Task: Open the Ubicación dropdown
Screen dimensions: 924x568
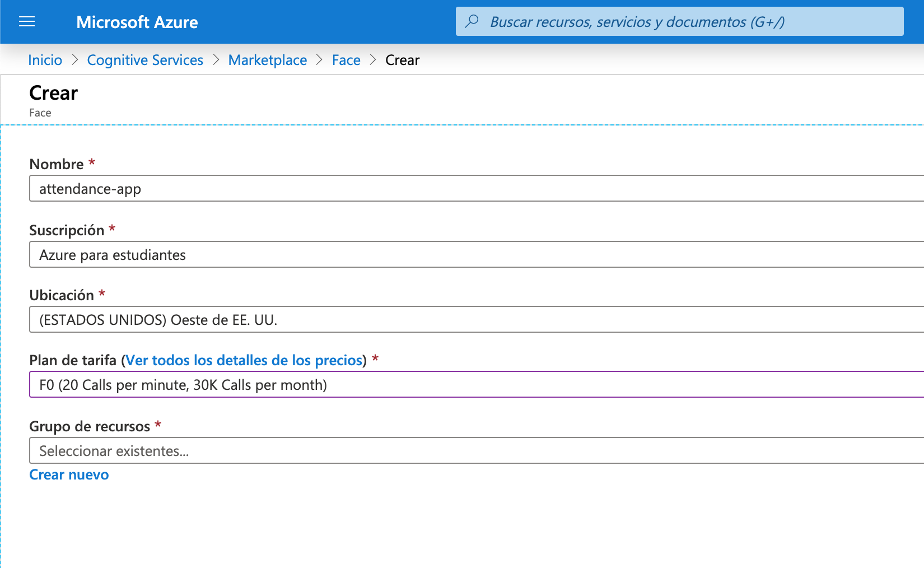Action: 477,319
